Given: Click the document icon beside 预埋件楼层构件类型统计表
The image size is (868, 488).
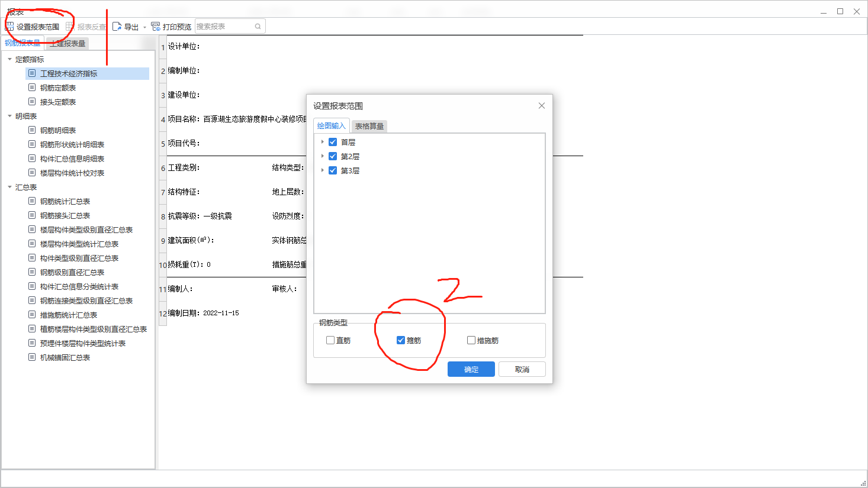Looking at the screenshot, I should [x=32, y=343].
